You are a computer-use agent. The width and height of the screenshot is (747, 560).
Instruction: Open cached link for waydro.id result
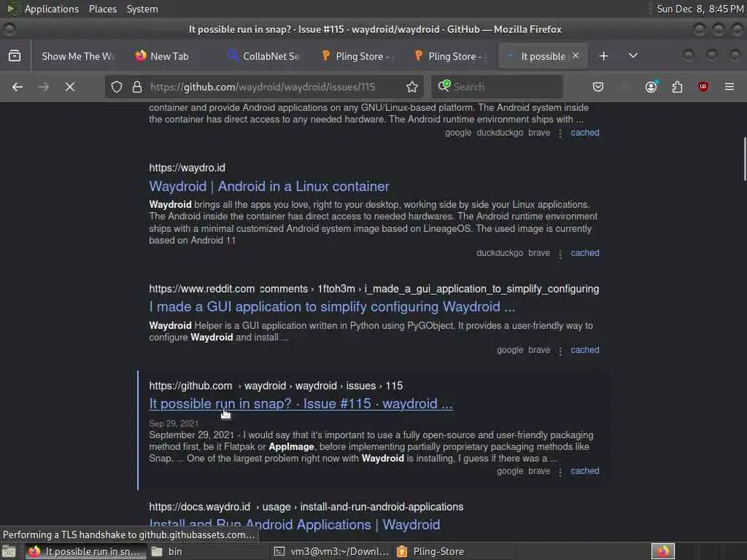coord(584,253)
